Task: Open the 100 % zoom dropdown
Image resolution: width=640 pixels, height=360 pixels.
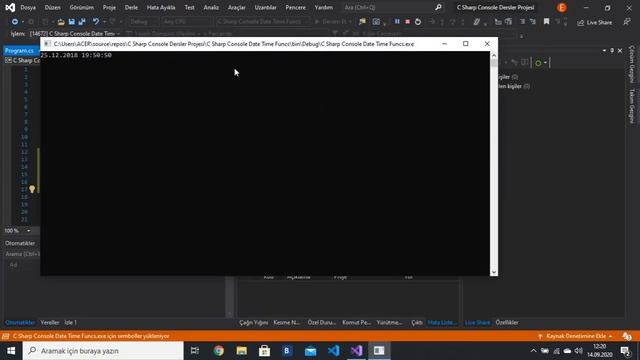Action: click(x=18, y=231)
